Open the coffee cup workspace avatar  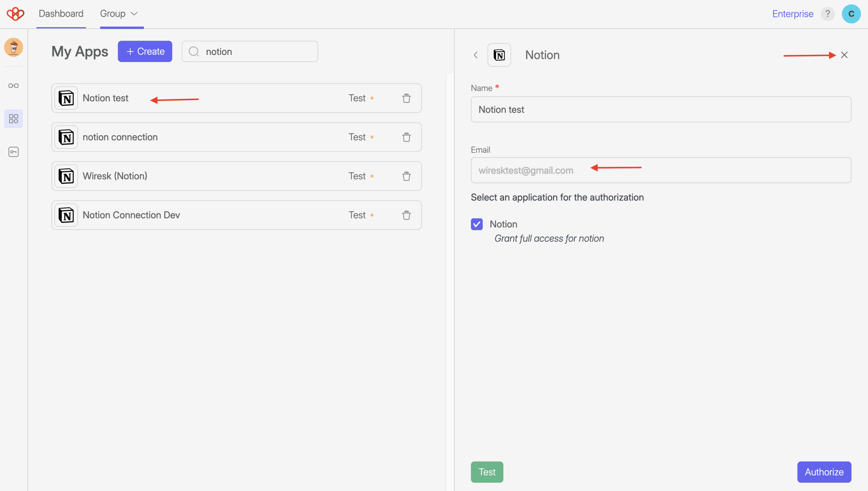point(14,47)
